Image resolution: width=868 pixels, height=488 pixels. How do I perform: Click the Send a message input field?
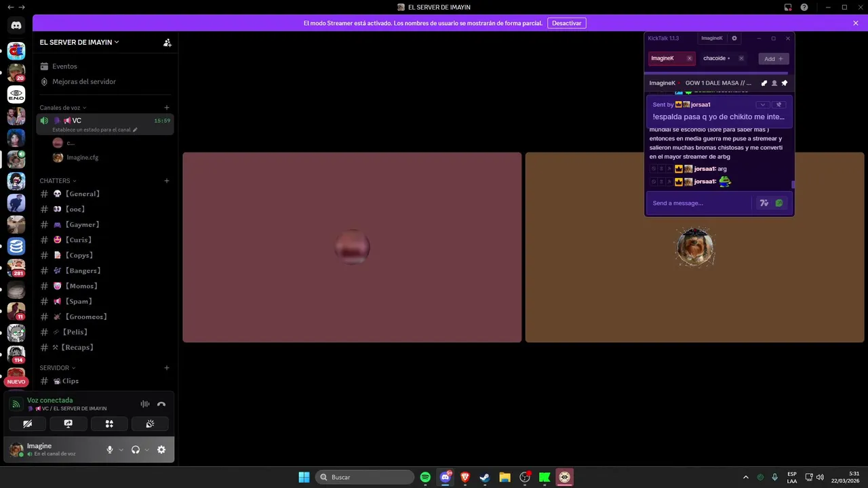[x=700, y=203]
